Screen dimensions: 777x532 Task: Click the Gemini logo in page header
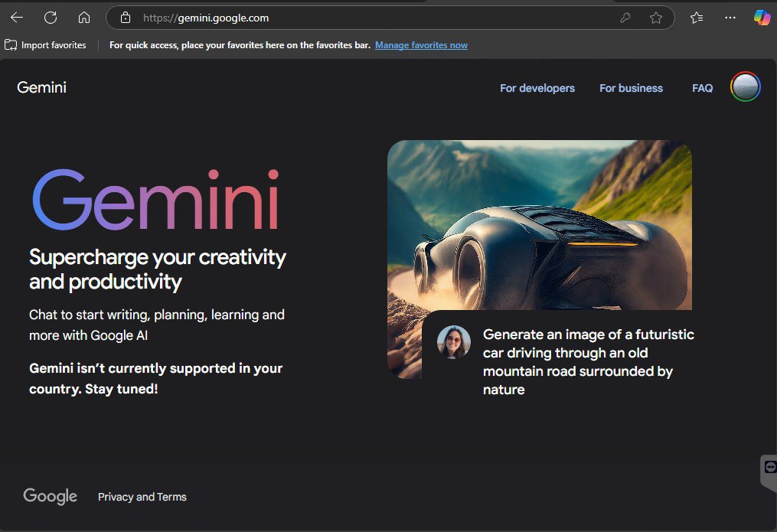42,87
